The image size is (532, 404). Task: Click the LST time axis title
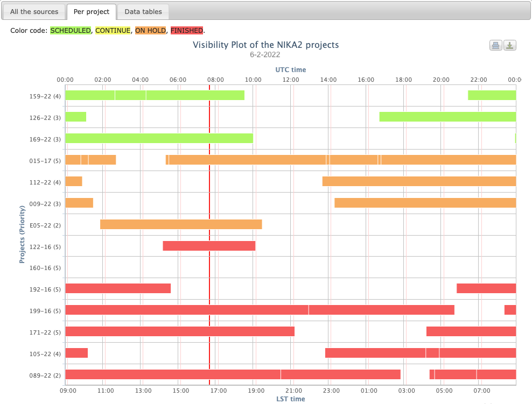click(x=291, y=399)
